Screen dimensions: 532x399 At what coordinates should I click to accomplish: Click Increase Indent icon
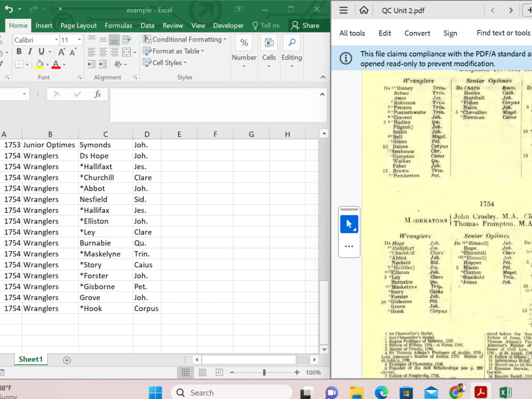click(103, 64)
